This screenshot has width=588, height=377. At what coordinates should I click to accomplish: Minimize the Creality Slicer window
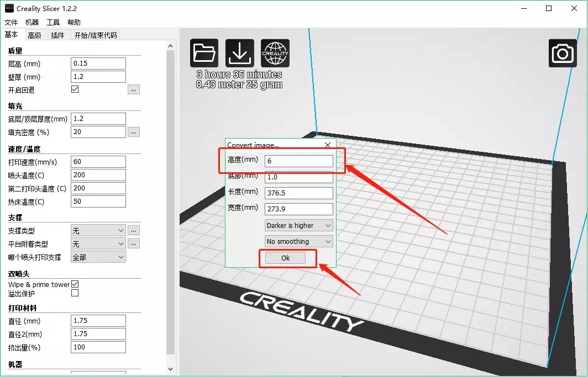click(523, 8)
